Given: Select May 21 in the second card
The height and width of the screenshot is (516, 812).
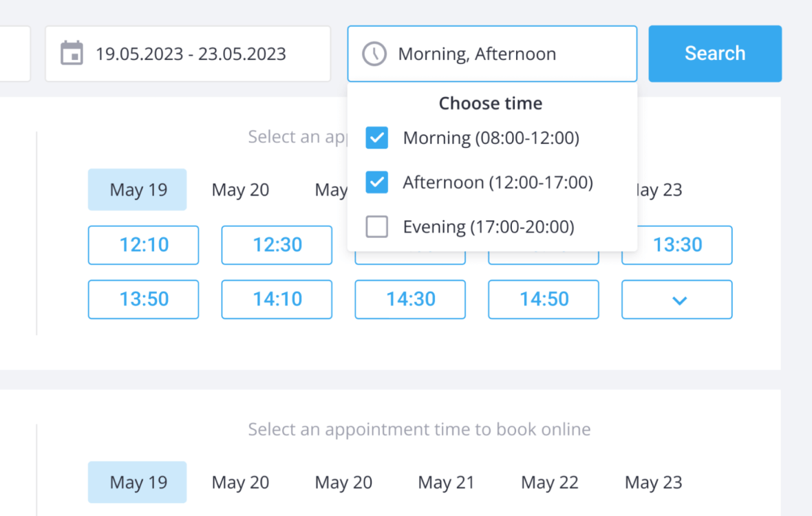Looking at the screenshot, I should pyautogui.click(x=447, y=482).
